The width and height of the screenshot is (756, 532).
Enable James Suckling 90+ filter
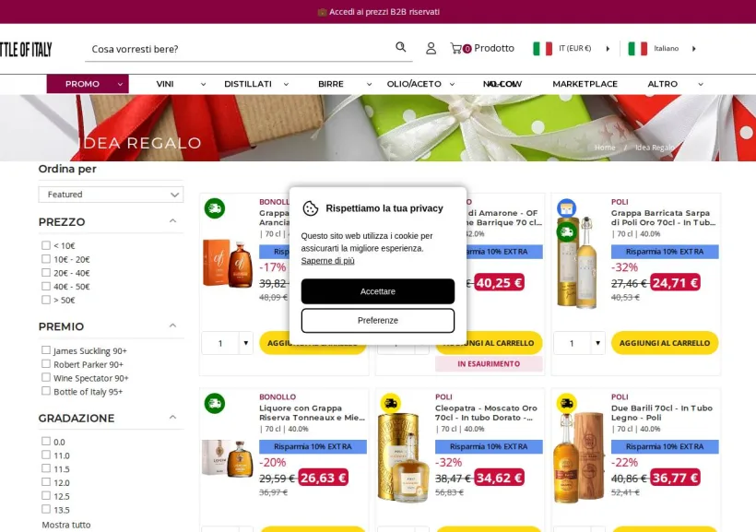[x=46, y=349]
